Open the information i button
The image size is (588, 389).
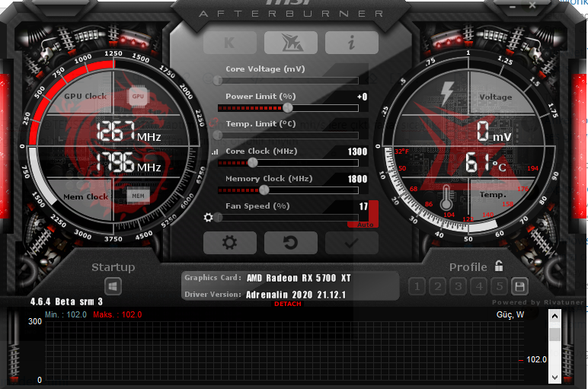pos(352,43)
